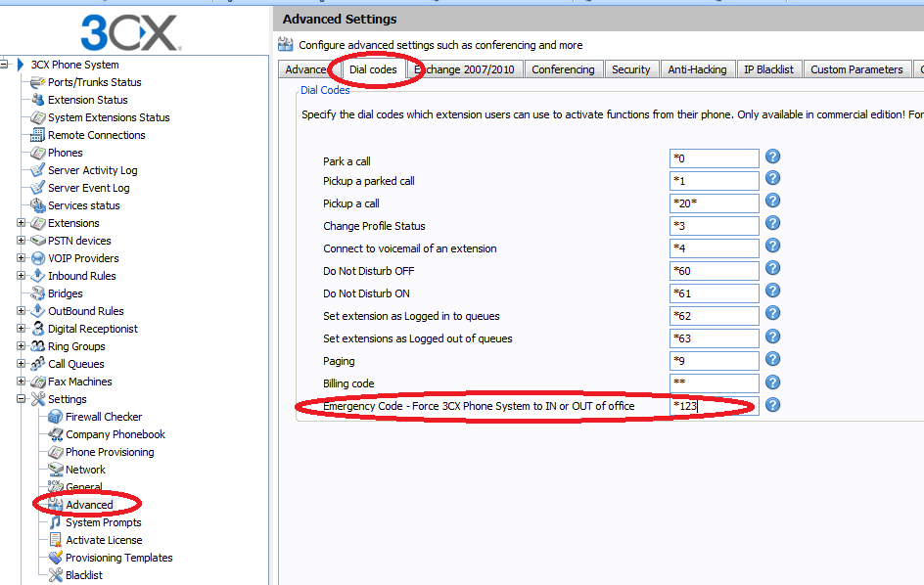924x585 pixels.
Task: Click the Provisioning Templates icon
Action: pos(56,558)
